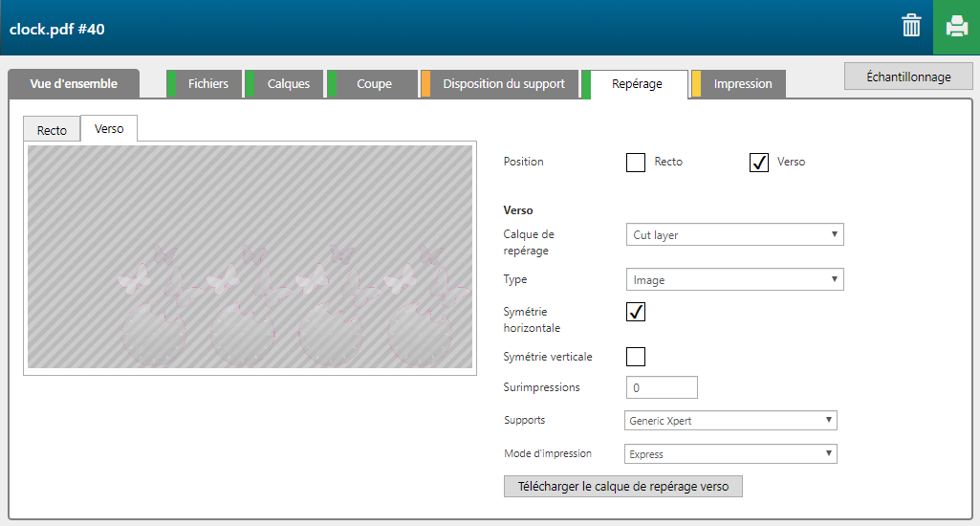Select the Coupe tab
Image resolution: width=980 pixels, height=526 pixels.
(374, 84)
